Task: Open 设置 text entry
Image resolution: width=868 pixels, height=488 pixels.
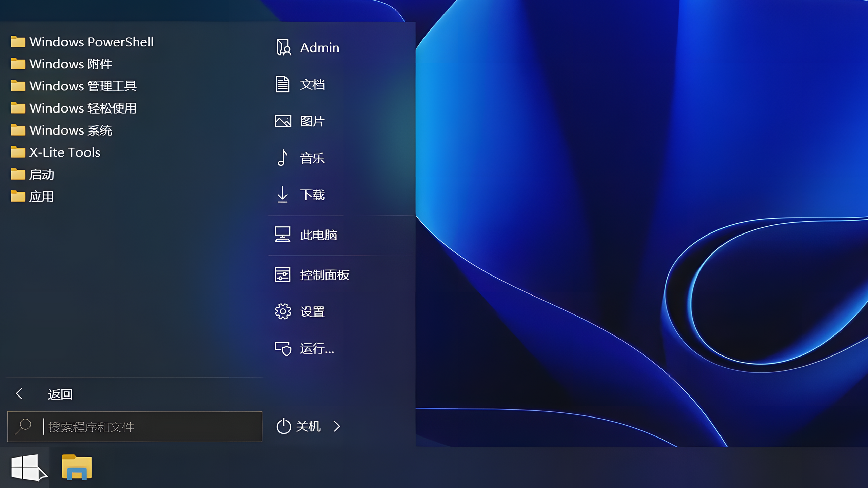Action: [x=312, y=311]
